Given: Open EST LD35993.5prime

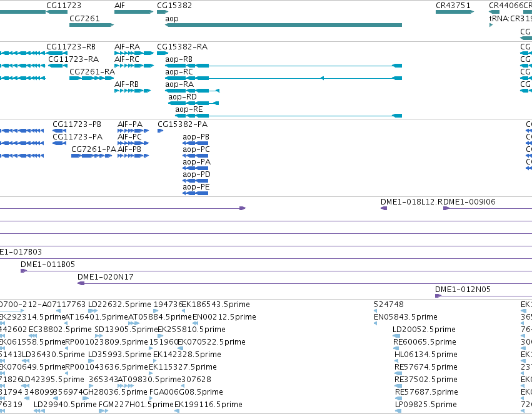Looking at the screenshot, I should pos(91,361).
